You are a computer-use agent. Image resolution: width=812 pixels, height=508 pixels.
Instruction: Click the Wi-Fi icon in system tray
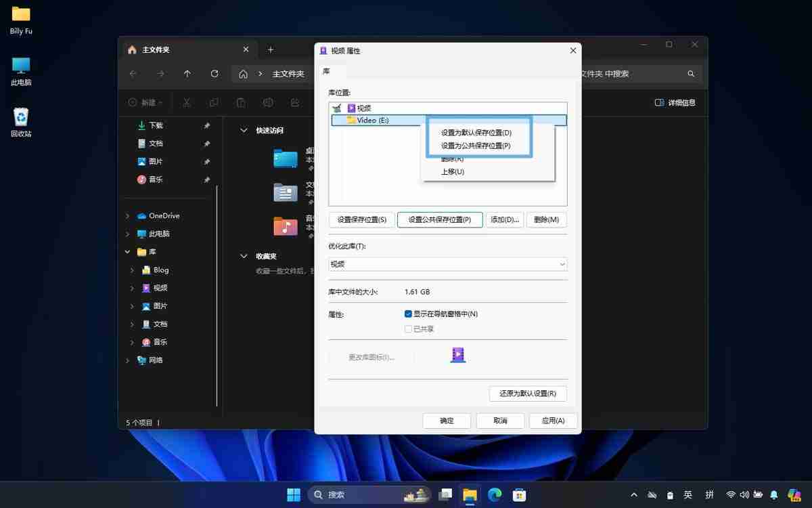(731, 494)
